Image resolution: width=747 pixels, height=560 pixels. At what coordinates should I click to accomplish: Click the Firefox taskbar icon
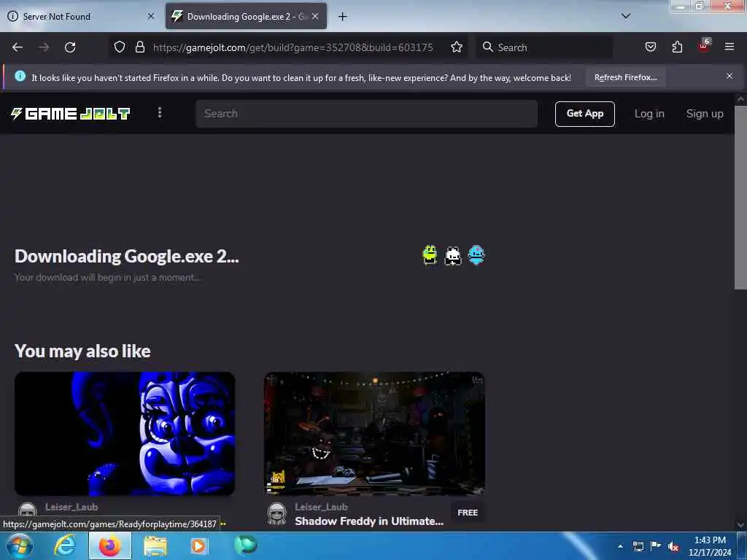(110, 545)
